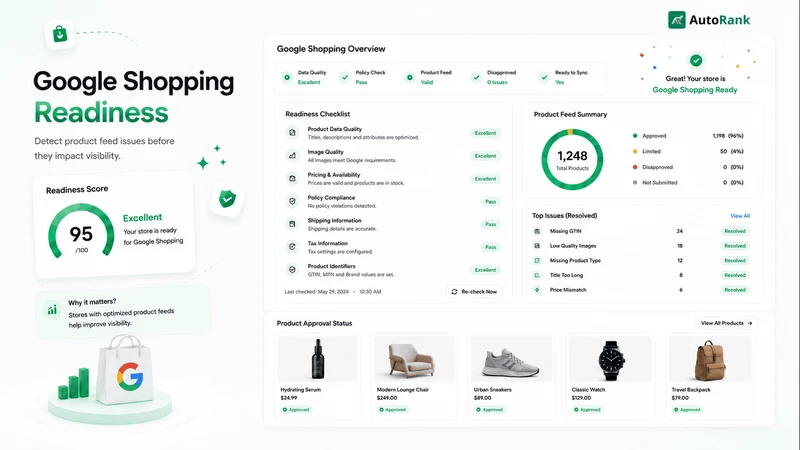Click the Price Mismatch issue icon
This screenshot has height=450, width=800.
(537, 290)
